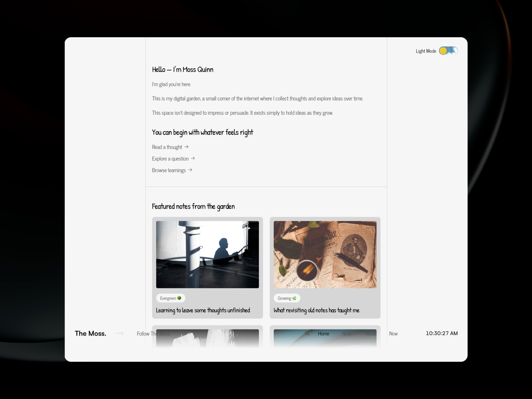Click the arrow icon after Browse learnings

tap(190, 170)
